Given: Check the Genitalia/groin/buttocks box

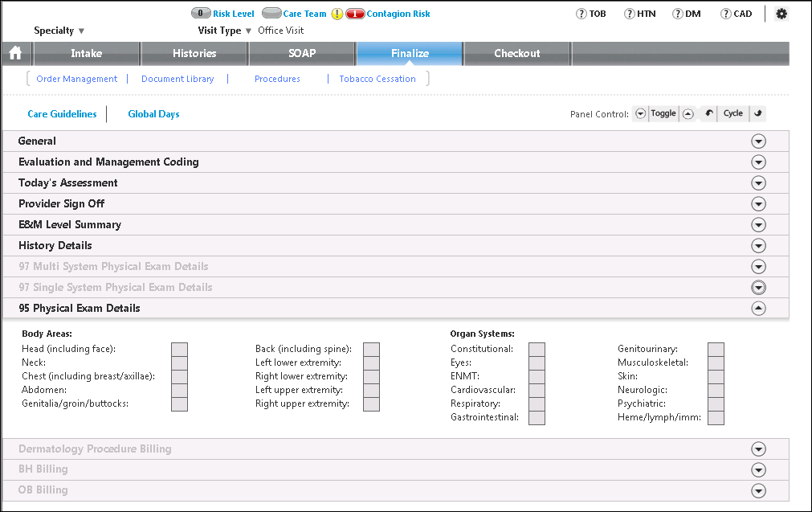Looking at the screenshot, I should (x=179, y=404).
